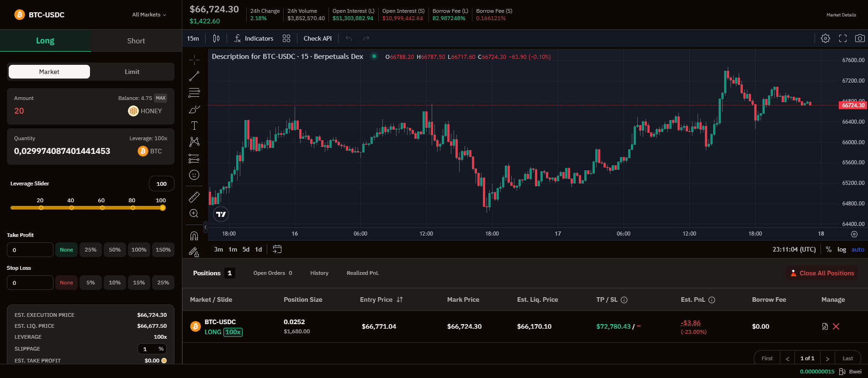
Task: Open share icon for BTC-USDC position
Action: point(825,326)
